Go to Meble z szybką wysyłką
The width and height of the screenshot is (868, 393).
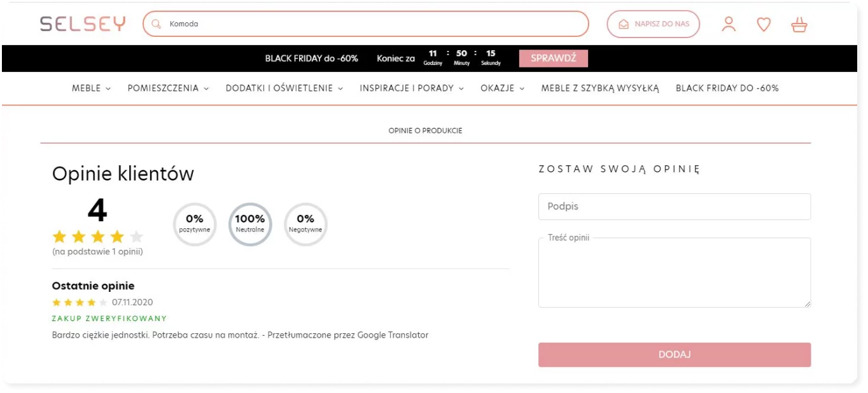click(x=599, y=88)
